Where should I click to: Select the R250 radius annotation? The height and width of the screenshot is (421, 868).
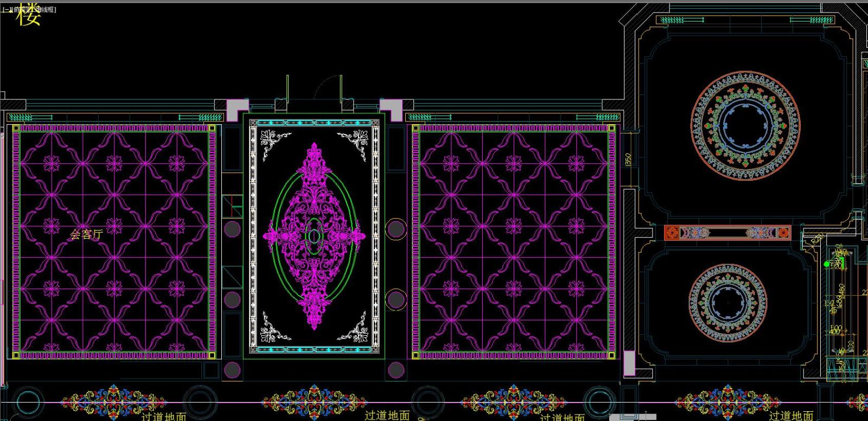[x=819, y=238]
